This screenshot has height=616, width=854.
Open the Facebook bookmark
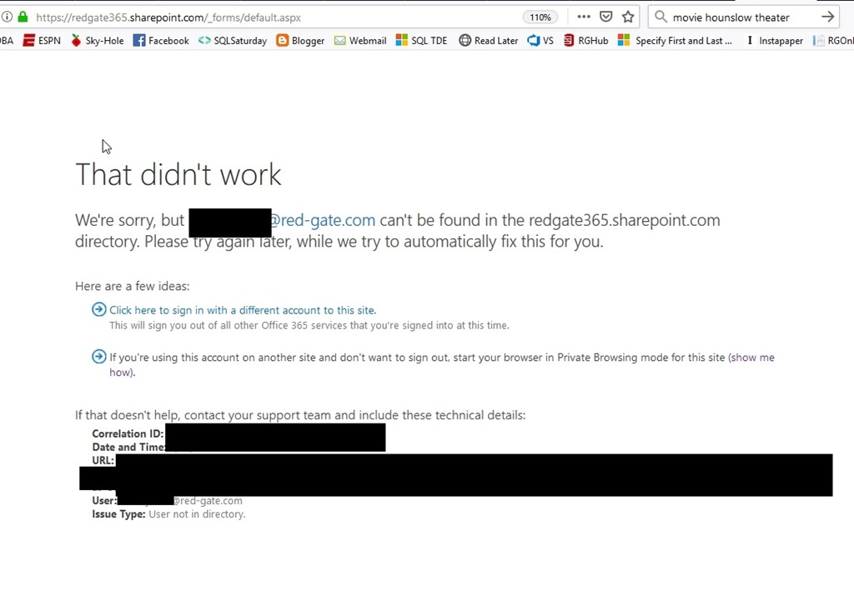pyautogui.click(x=161, y=40)
